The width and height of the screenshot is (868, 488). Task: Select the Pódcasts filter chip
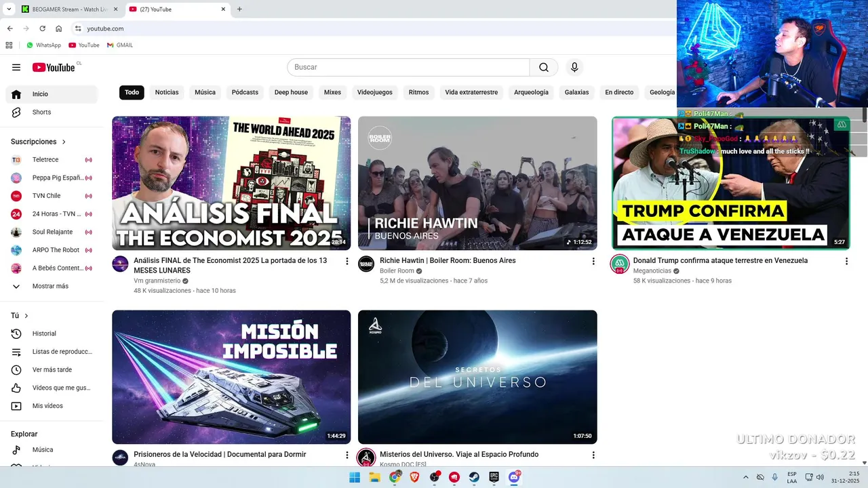[245, 92]
